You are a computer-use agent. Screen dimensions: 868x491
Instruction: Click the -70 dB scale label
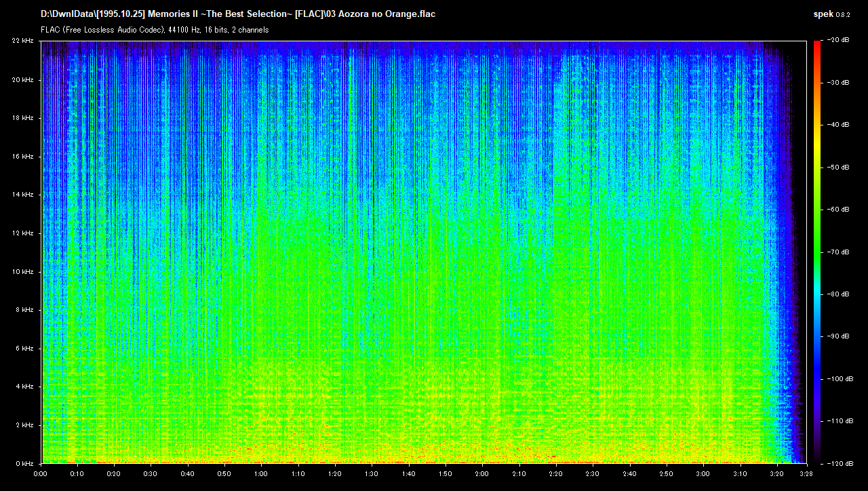coord(839,252)
